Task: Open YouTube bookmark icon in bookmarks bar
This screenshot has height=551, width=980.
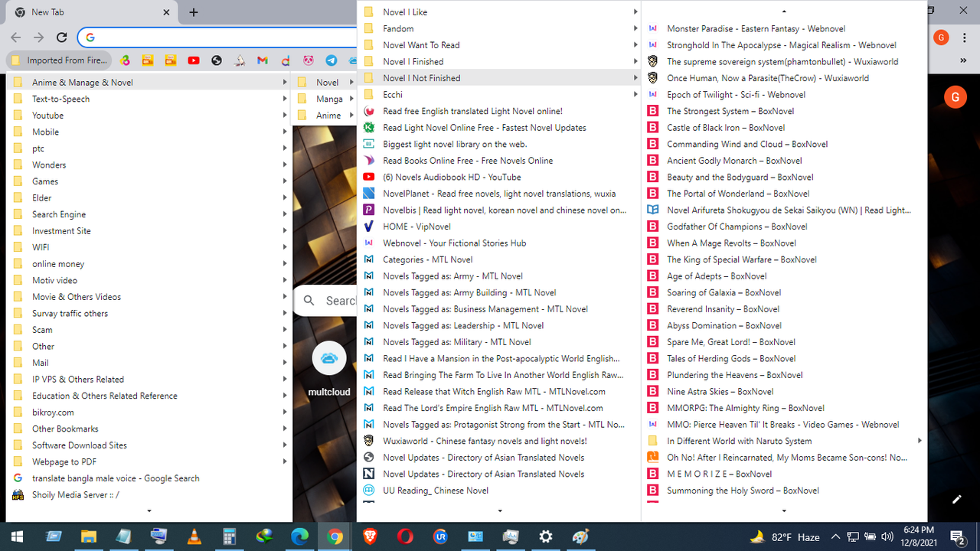Action: 193,60
